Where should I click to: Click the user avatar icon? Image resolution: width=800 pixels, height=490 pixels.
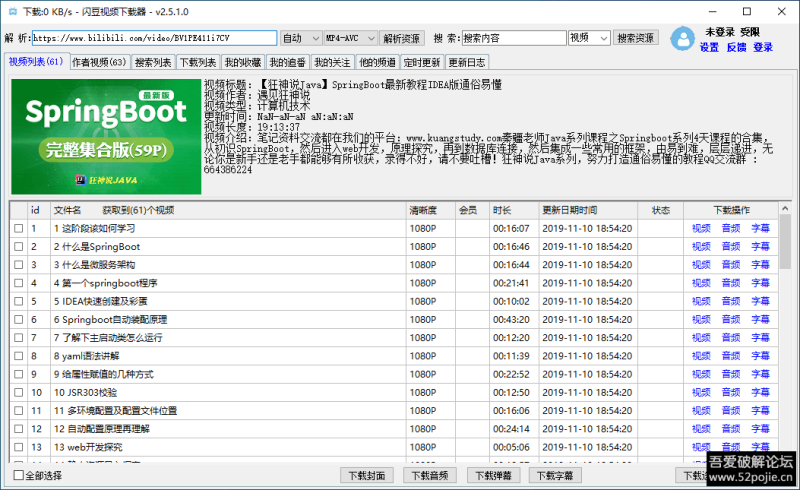(x=683, y=38)
